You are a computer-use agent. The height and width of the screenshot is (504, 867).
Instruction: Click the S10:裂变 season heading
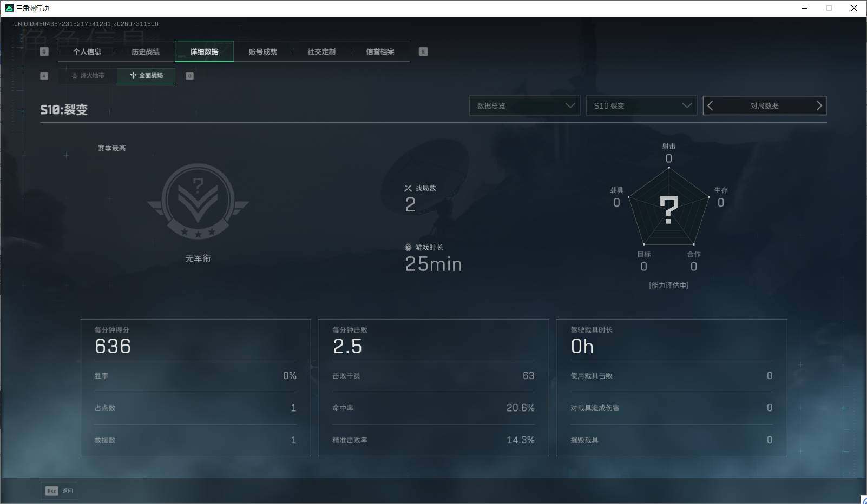click(x=64, y=110)
